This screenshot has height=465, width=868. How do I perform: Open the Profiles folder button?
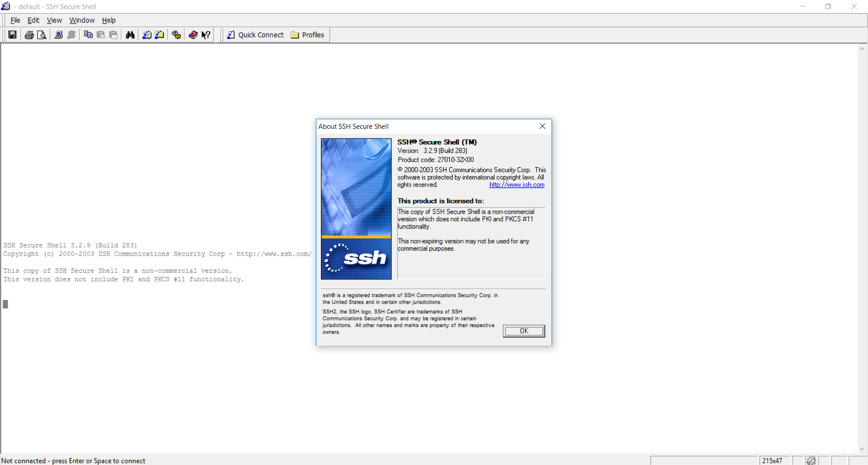click(308, 35)
